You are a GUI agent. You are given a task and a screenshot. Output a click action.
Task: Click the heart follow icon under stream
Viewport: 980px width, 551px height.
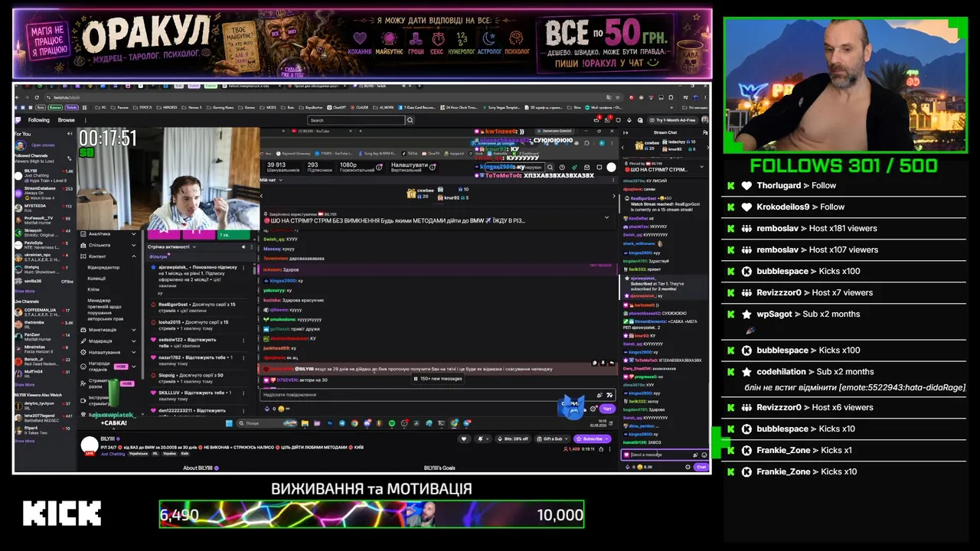point(464,439)
